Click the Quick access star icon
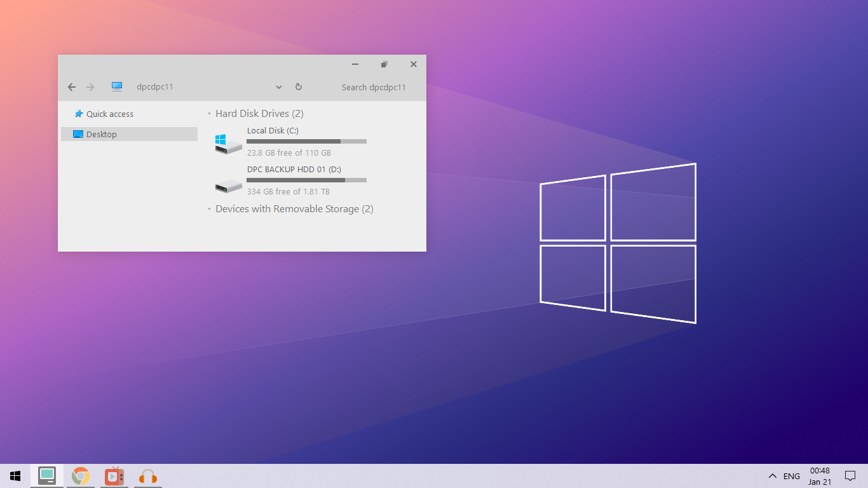 coord(79,114)
